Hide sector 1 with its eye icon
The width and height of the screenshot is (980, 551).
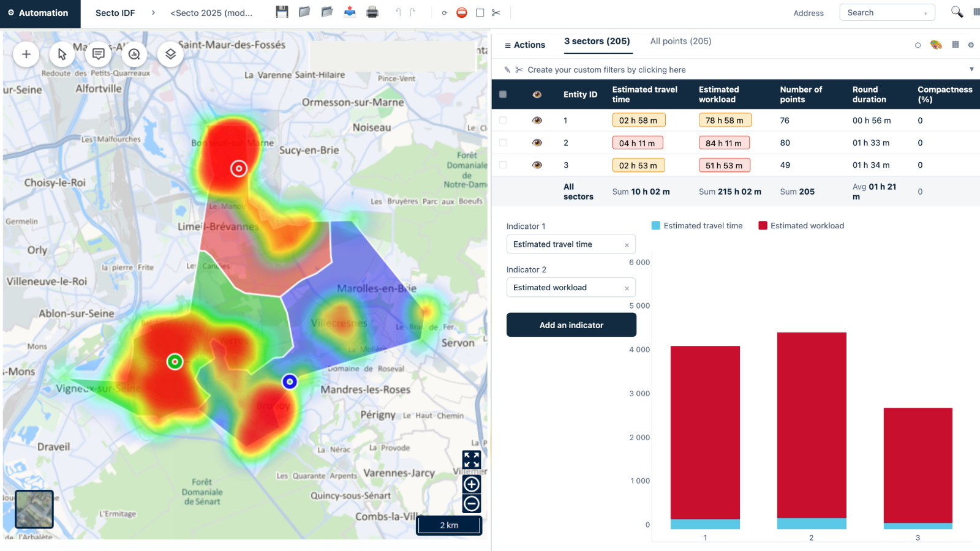pos(537,121)
